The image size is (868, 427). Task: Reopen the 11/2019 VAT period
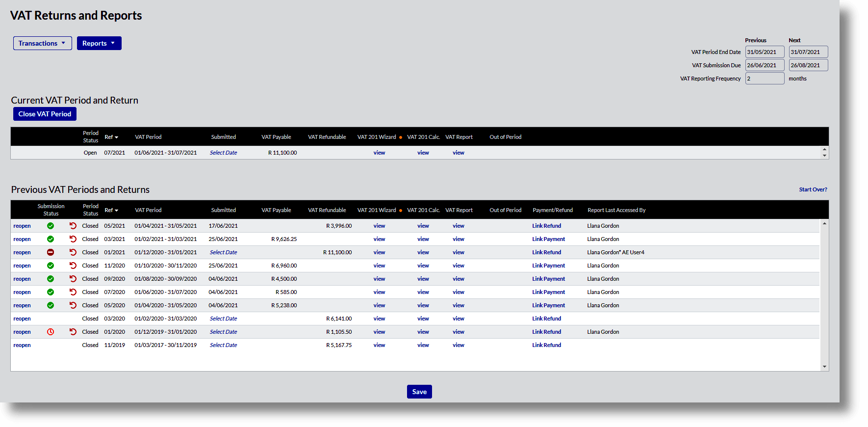[22, 345]
